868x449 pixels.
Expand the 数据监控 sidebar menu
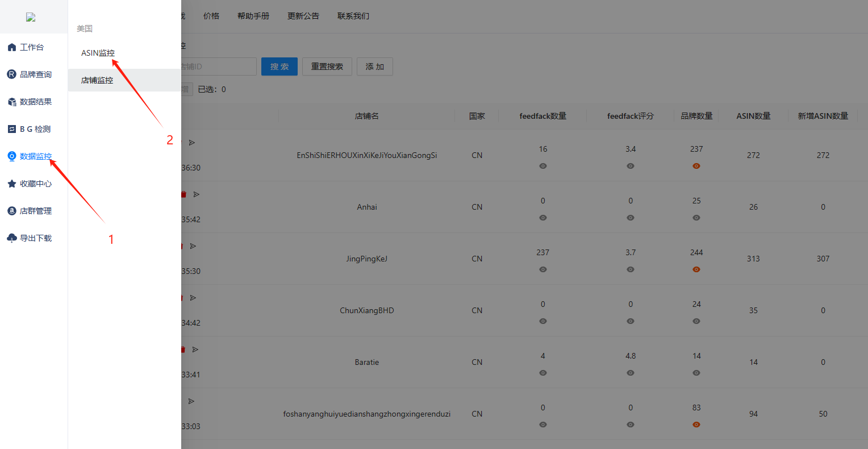[35, 156]
